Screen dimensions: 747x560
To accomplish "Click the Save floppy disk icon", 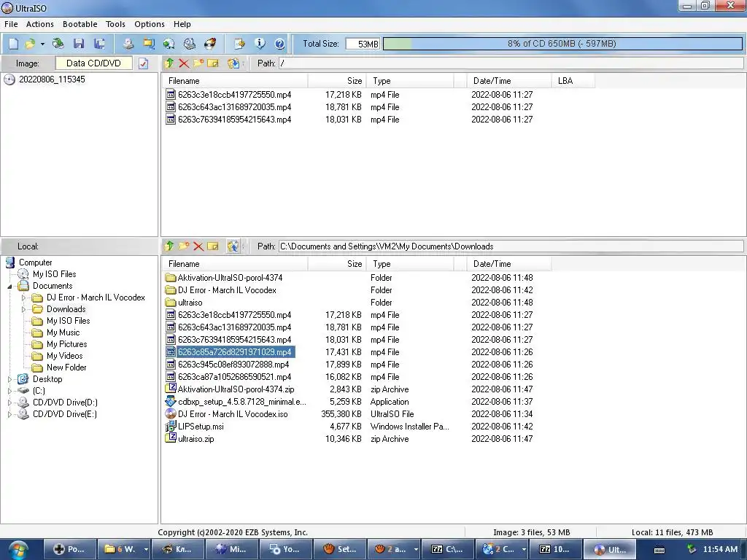I will tap(79, 44).
